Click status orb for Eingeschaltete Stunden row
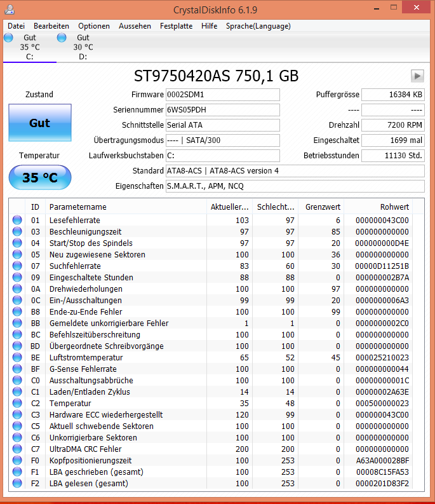Screen dimensions: 435x504 [17, 277]
